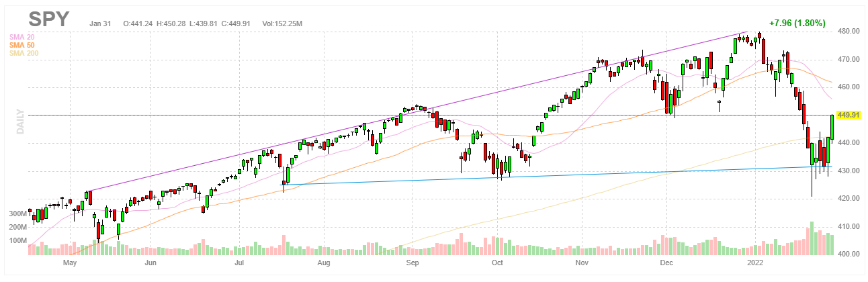Select the Nov marker on time axis
Viewport: 868px width, 282px height.
(x=582, y=264)
